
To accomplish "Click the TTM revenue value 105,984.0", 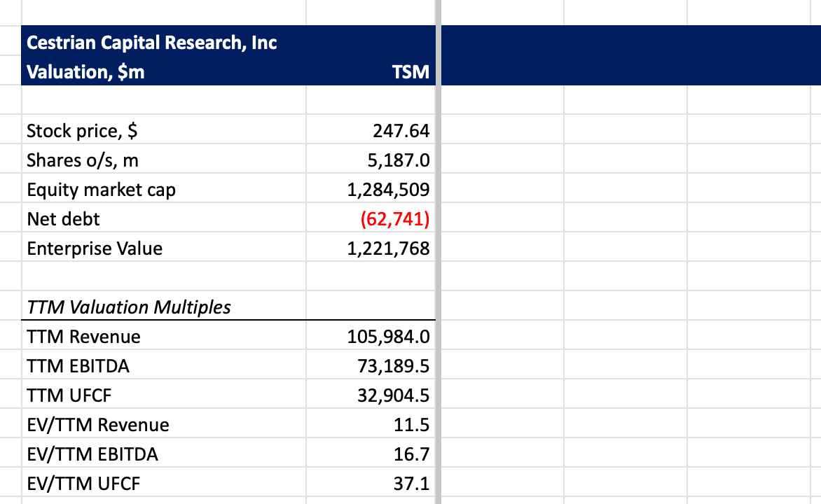I will [371, 336].
